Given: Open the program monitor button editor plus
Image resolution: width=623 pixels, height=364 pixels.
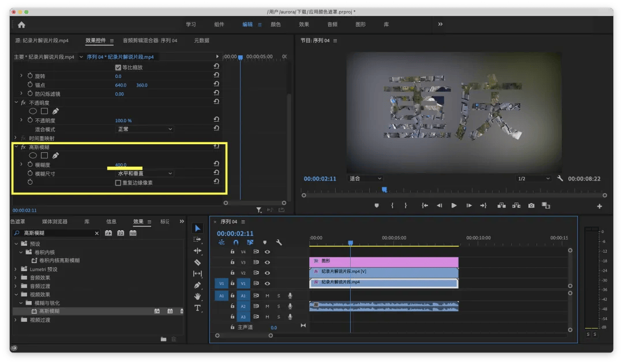Looking at the screenshot, I should pos(599,207).
